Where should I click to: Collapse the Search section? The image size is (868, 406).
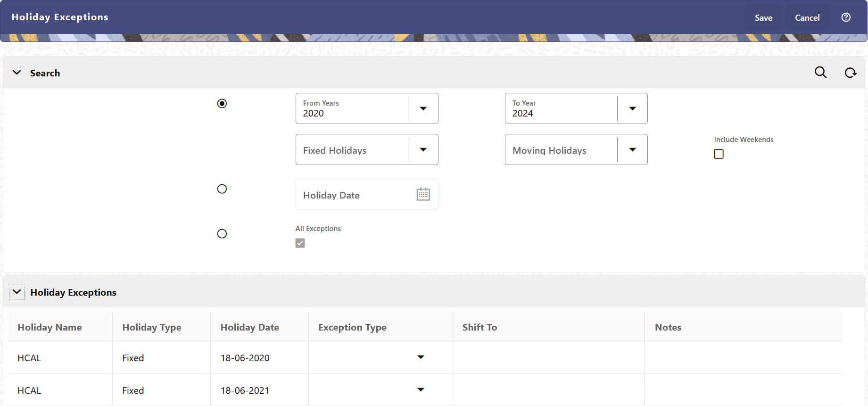click(17, 73)
